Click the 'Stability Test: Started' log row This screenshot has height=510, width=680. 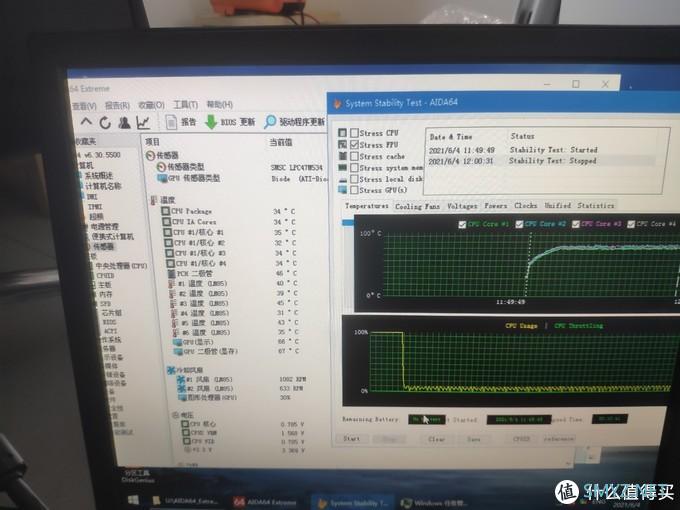[x=542, y=150]
